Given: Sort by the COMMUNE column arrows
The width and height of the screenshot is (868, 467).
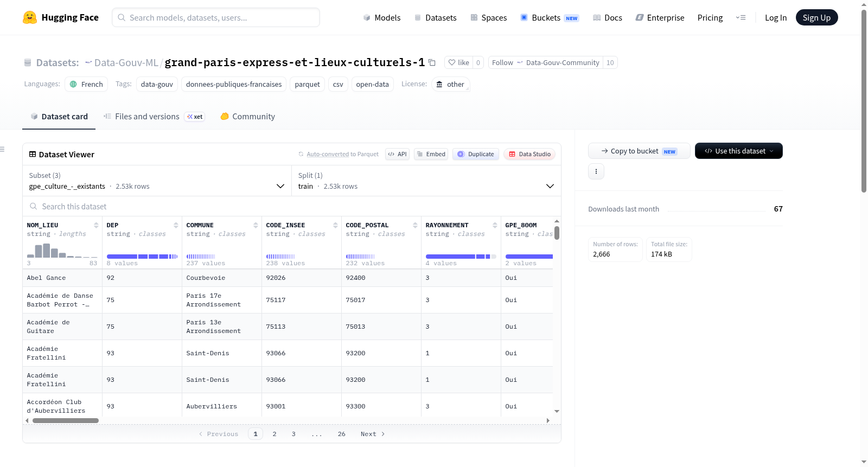Looking at the screenshot, I should 256,225.
